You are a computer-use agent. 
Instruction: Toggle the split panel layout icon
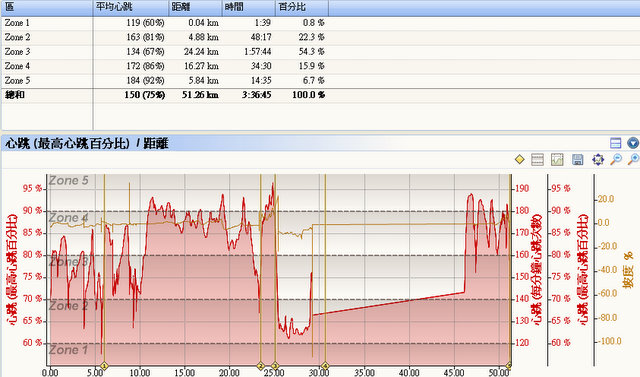point(616,143)
